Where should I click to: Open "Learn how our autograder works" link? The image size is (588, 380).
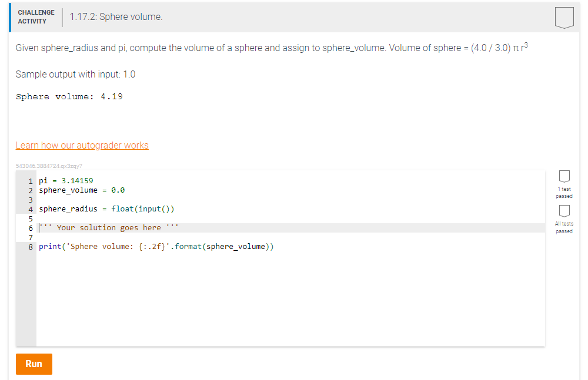click(x=82, y=145)
